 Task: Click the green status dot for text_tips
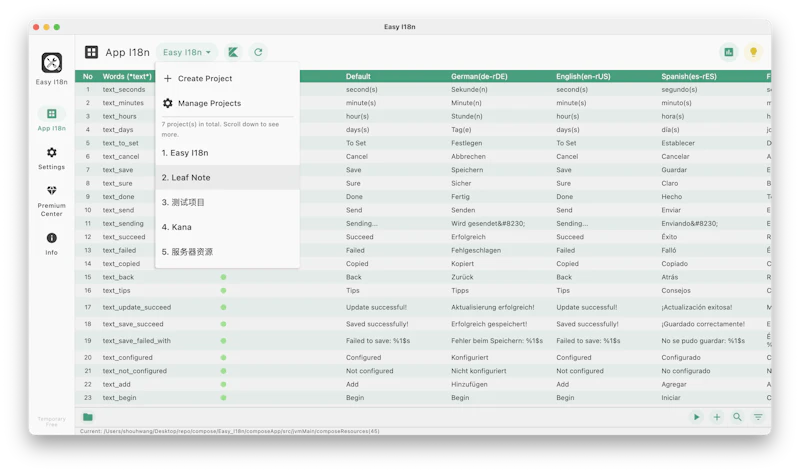point(223,290)
